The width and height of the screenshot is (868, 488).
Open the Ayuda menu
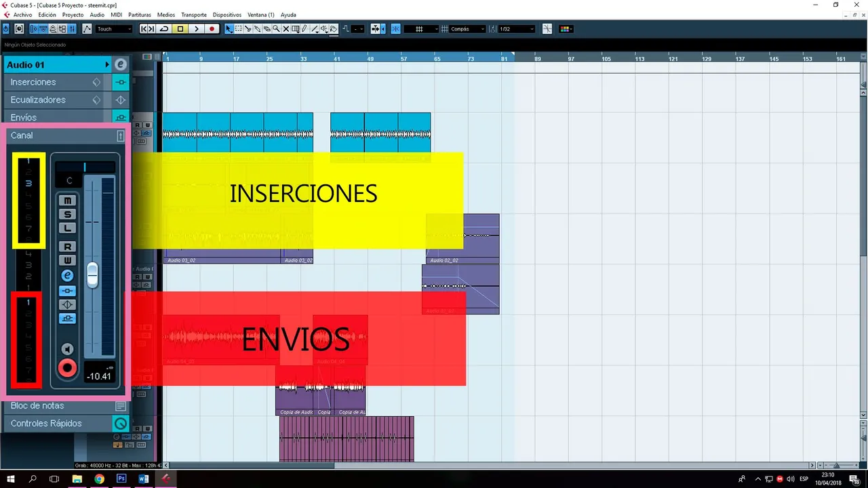point(288,14)
